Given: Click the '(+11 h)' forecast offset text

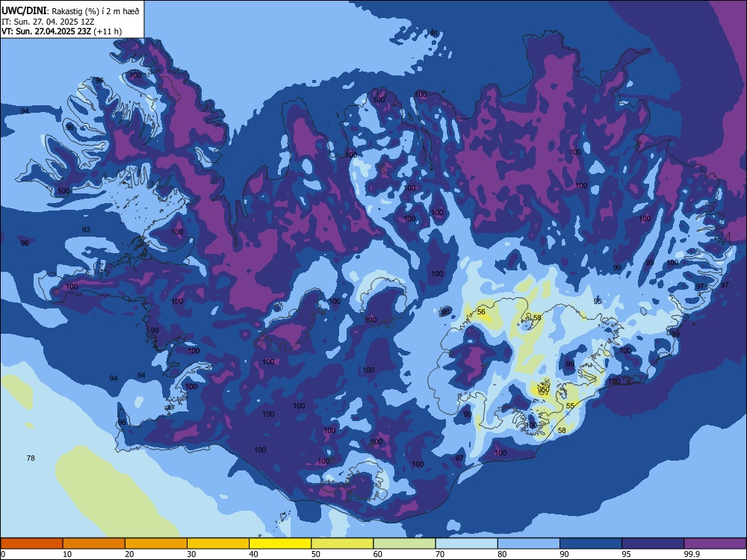Looking at the screenshot, I should (x=107, y=31).
